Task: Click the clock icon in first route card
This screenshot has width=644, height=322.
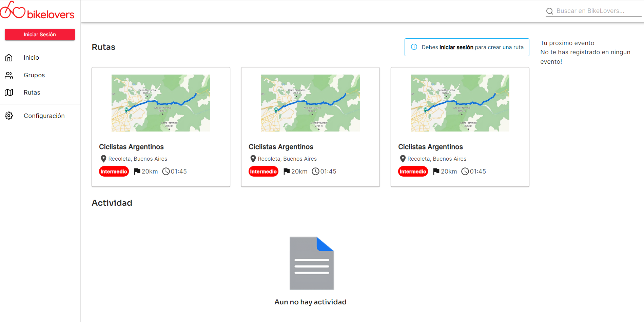Action: click(166, 172)
